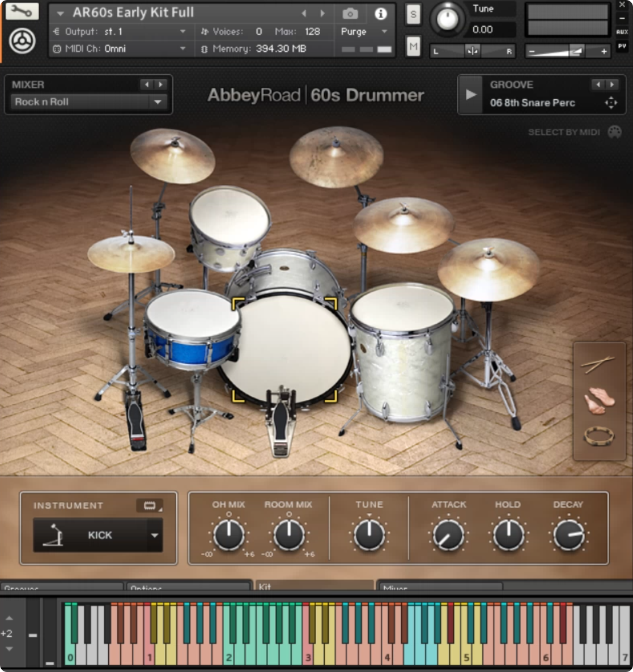Click the MIDI learn icon in Instrument panel
Screen dimensions: 633x672
pos(150,505)
